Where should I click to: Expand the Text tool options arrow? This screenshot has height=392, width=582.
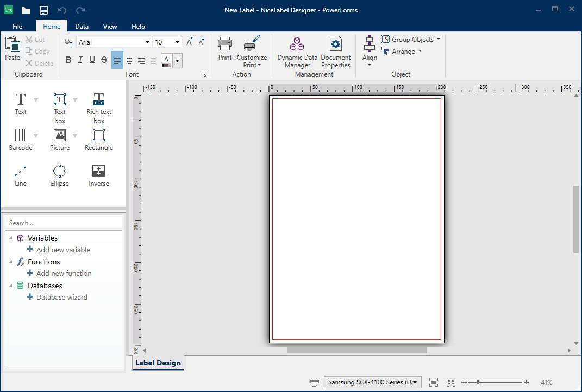tap(36, 100)
